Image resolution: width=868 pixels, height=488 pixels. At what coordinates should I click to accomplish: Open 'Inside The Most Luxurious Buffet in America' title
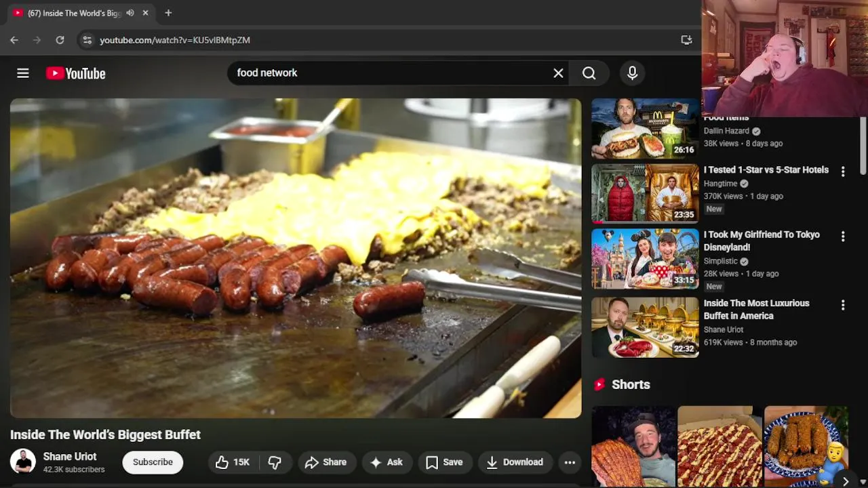pos(757,310)
